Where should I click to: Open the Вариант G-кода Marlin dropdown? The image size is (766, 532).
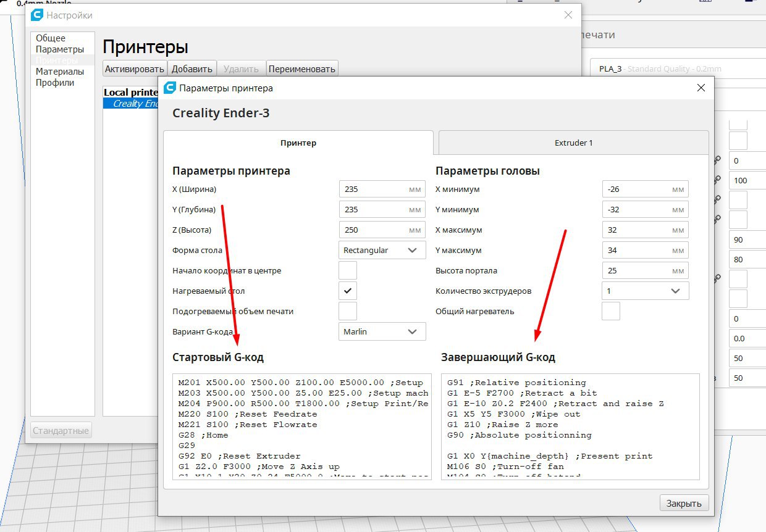pyautogui.click(x=382, y=331)
